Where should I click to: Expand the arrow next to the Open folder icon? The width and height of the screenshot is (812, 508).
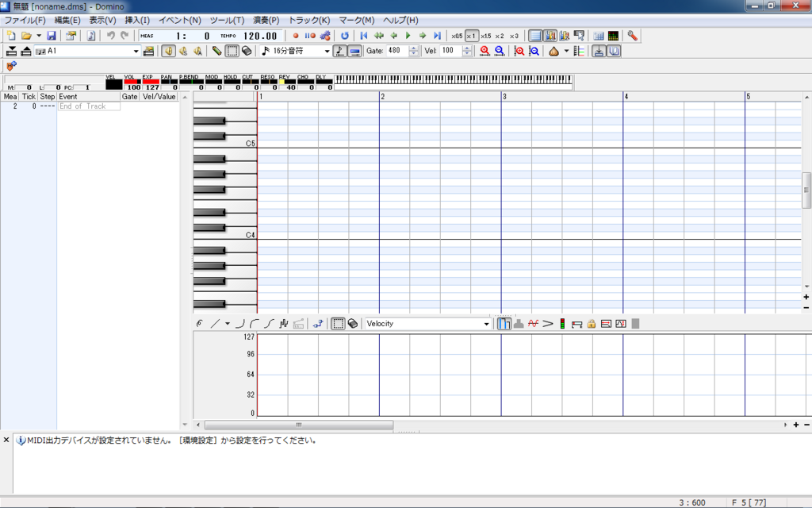tap(39, 36)
